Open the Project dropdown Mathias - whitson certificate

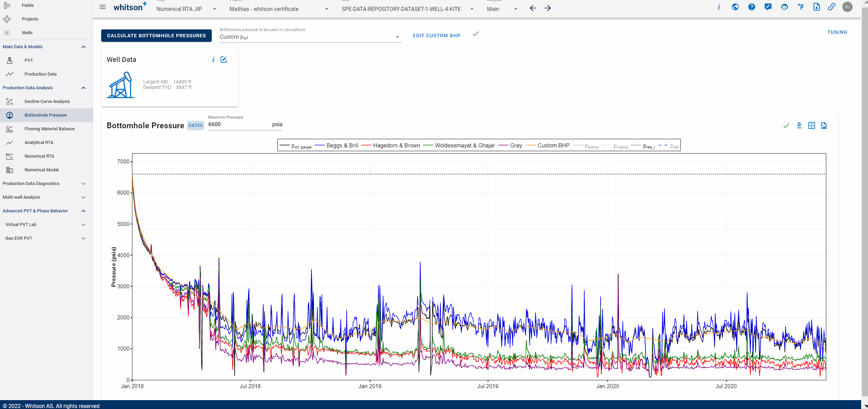pos(279,9)
